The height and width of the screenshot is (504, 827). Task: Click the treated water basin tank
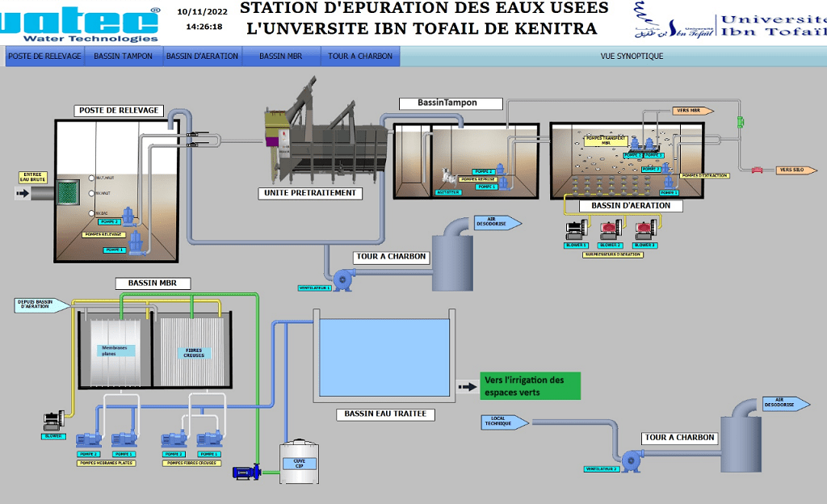click(x=384, y=356)
